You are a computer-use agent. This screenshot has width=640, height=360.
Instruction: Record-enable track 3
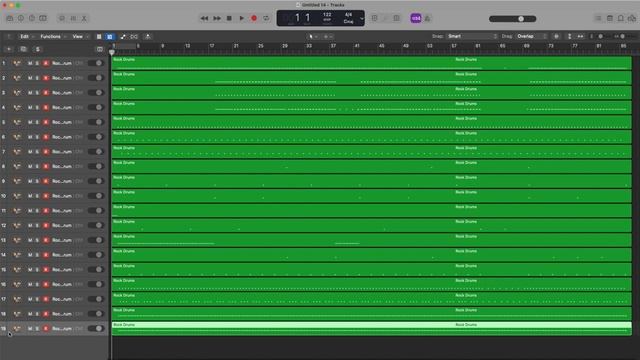(46, 93)
